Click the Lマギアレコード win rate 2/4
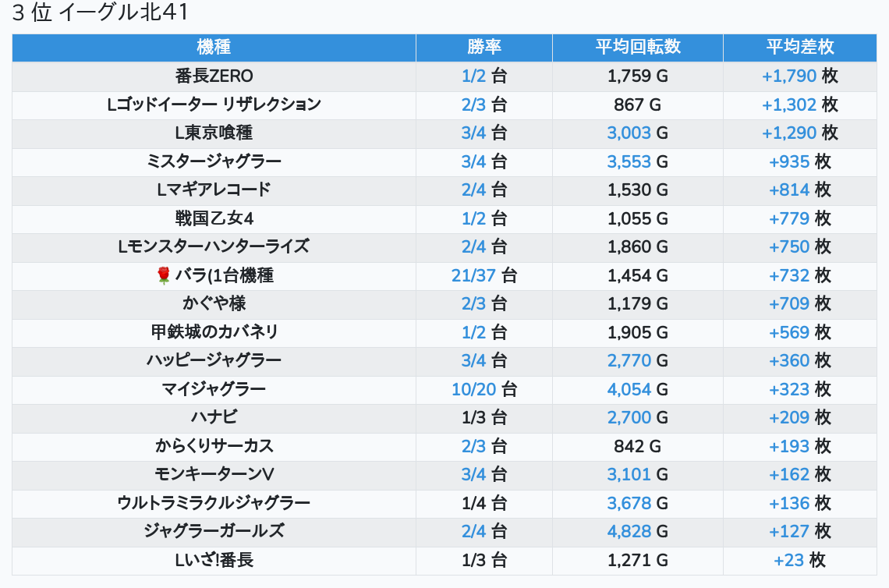This screenshot has height=588, width=889. [473, 190]
